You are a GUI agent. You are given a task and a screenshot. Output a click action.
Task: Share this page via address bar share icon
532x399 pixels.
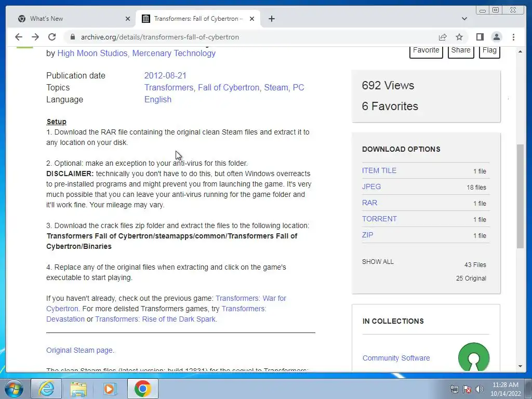443,37
